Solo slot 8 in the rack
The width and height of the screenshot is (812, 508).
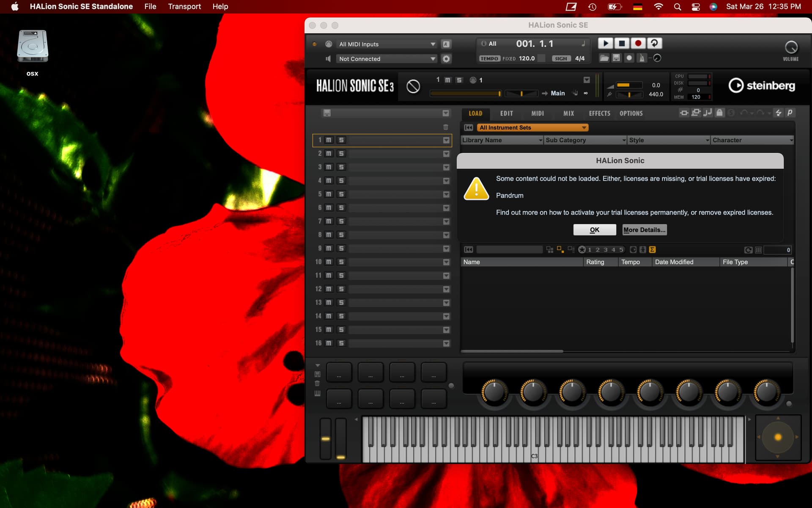[341, 235]
